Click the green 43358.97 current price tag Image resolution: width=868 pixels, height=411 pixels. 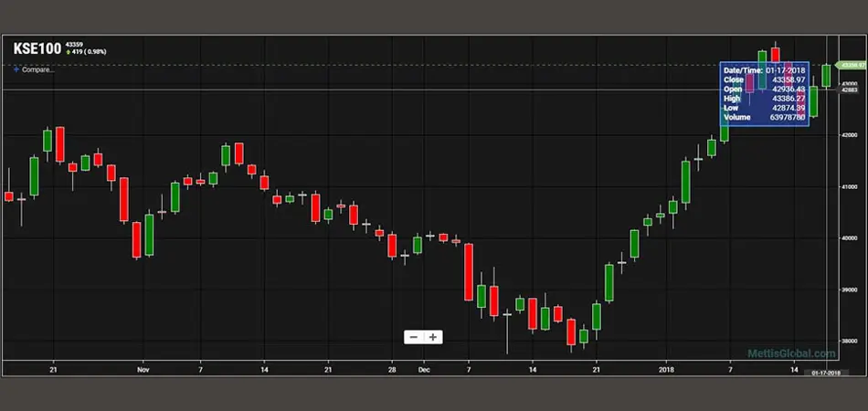tap(852, 65)
